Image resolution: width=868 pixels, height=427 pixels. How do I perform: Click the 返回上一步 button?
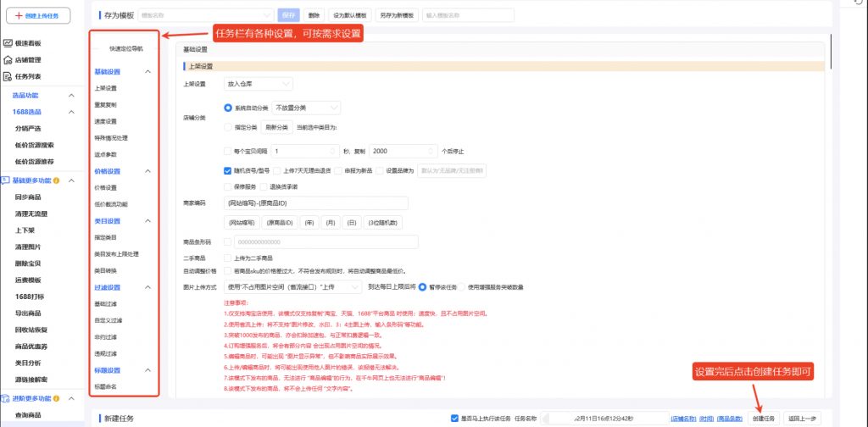(x=804, y=419)
